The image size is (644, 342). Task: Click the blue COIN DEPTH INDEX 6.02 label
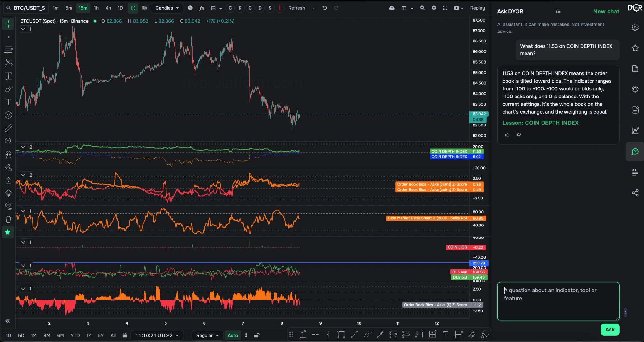(x=449, y=157)
